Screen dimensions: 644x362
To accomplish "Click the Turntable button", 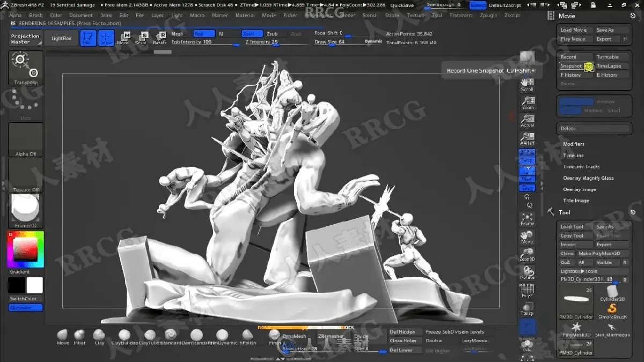I will tap(612, 57).
